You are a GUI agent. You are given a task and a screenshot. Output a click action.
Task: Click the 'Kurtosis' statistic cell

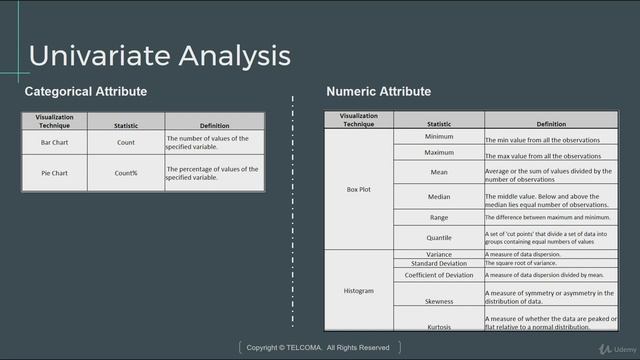439,318
